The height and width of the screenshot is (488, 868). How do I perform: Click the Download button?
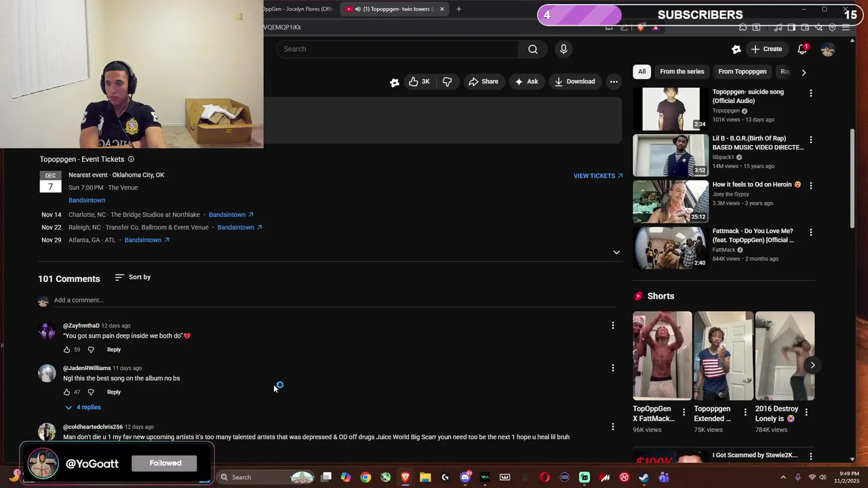coord(574,81)
